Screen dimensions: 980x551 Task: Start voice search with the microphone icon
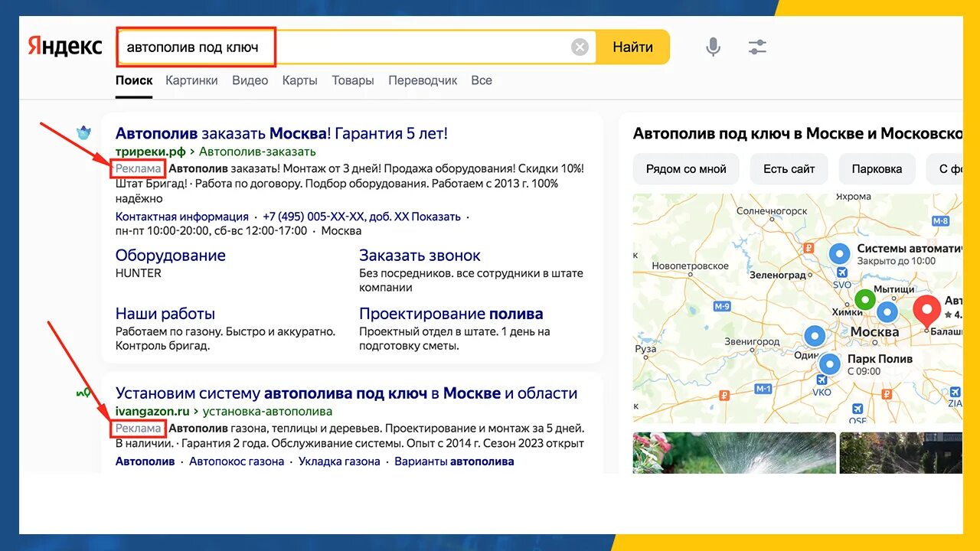point(713,47)
